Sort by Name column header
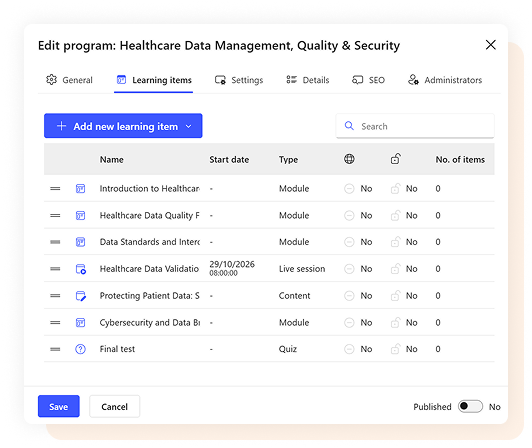Image resolution: width=532 pixels, height=448 pixels. pyautogui.click(x=112, y=160)
